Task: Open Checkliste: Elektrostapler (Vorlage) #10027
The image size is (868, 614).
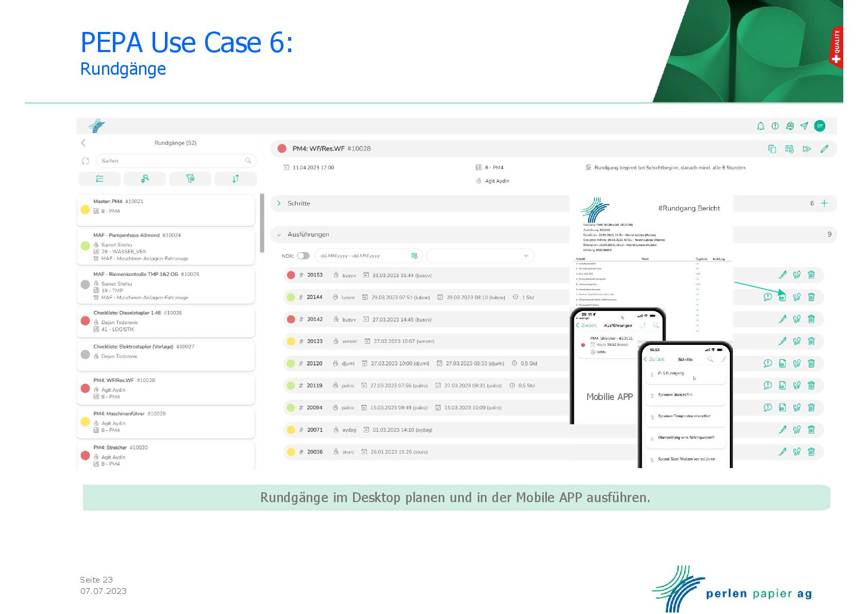Action: (x=166, y=355)
